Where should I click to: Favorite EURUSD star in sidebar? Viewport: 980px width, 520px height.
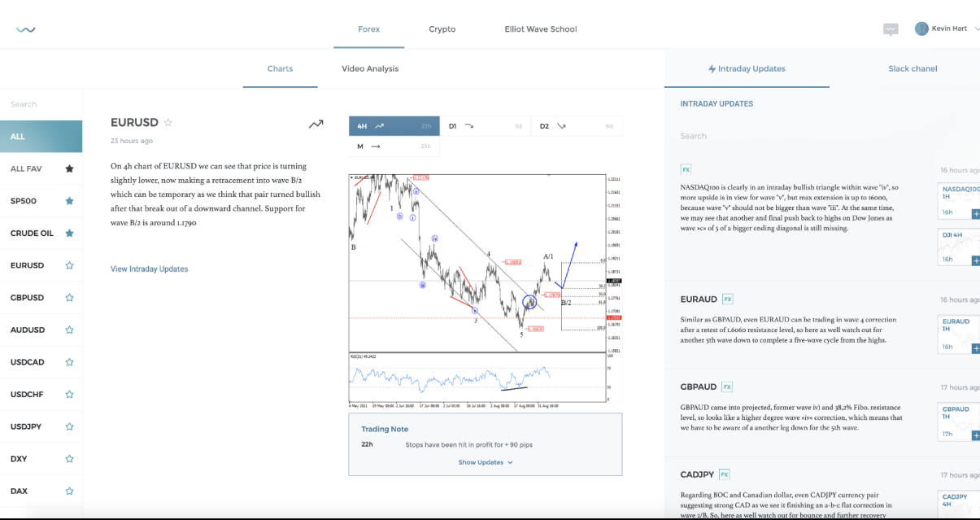point(70,265)
